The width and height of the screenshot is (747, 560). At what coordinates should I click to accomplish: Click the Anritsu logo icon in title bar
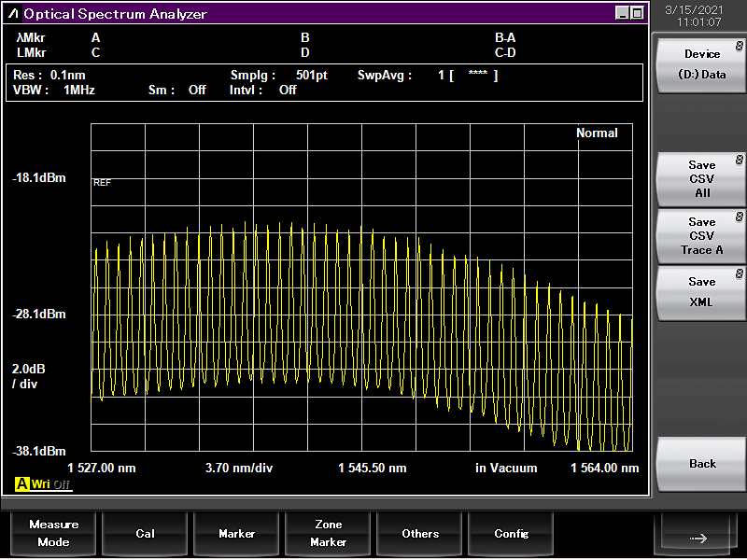click(x=13, y=13)
